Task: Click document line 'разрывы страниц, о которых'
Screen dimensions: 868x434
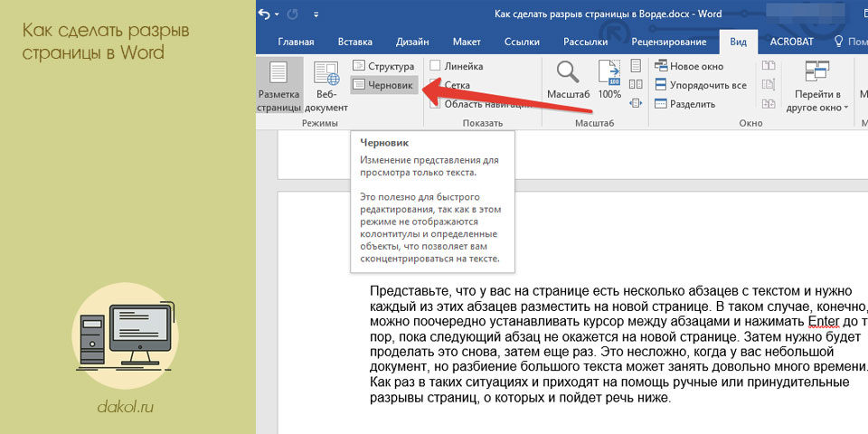Action: point(521,398)
